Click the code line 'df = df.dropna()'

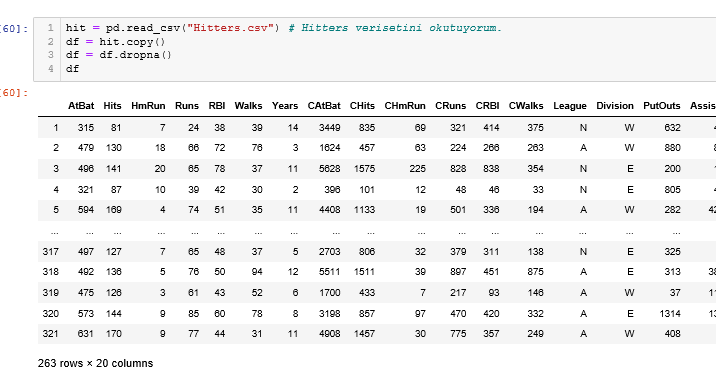[119, 55]
